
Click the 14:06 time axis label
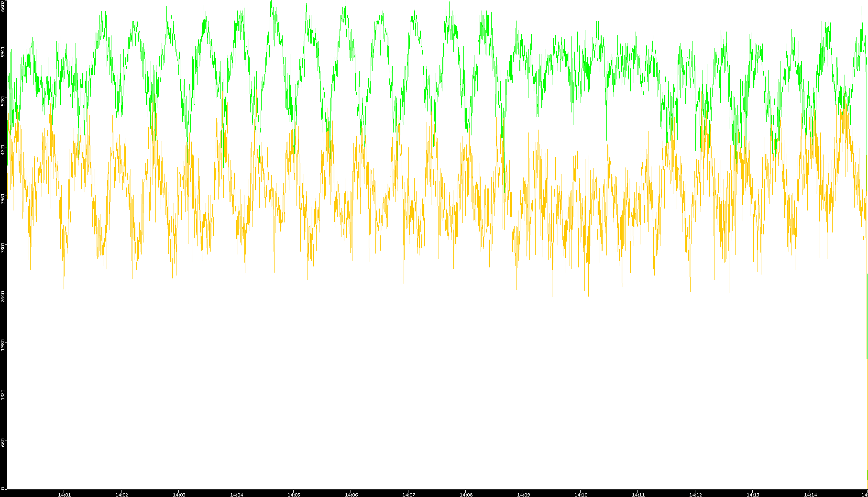pos(351,495)
